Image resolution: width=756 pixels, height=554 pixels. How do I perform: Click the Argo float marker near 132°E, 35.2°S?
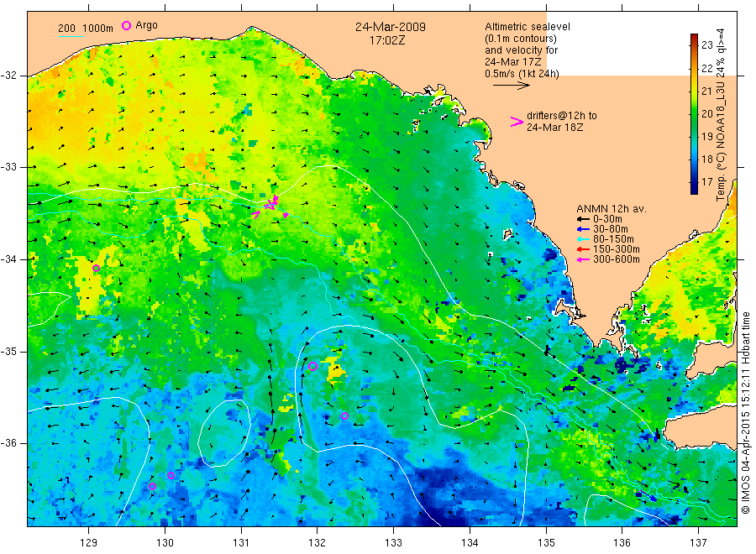[x=312, y=366]
